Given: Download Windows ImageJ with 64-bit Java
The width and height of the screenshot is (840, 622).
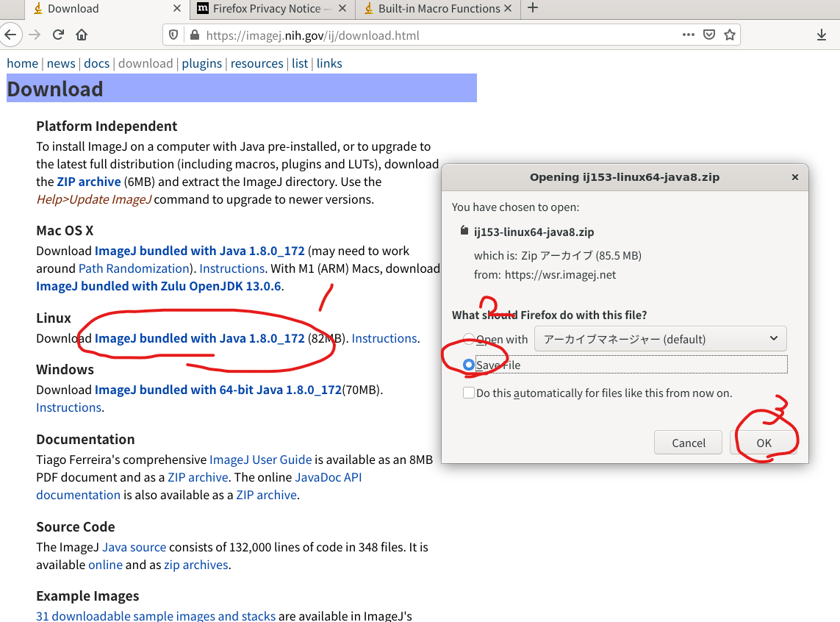Looking at the screenshot, I should 218,390.
